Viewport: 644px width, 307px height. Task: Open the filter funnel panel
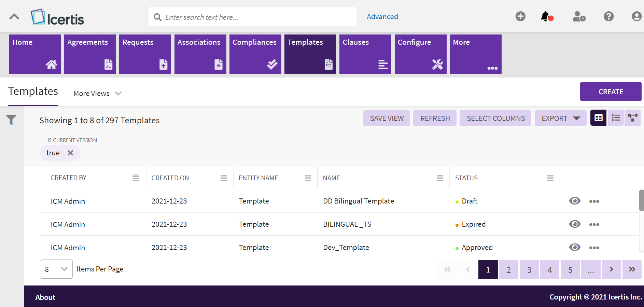click(x=11, y=120)
